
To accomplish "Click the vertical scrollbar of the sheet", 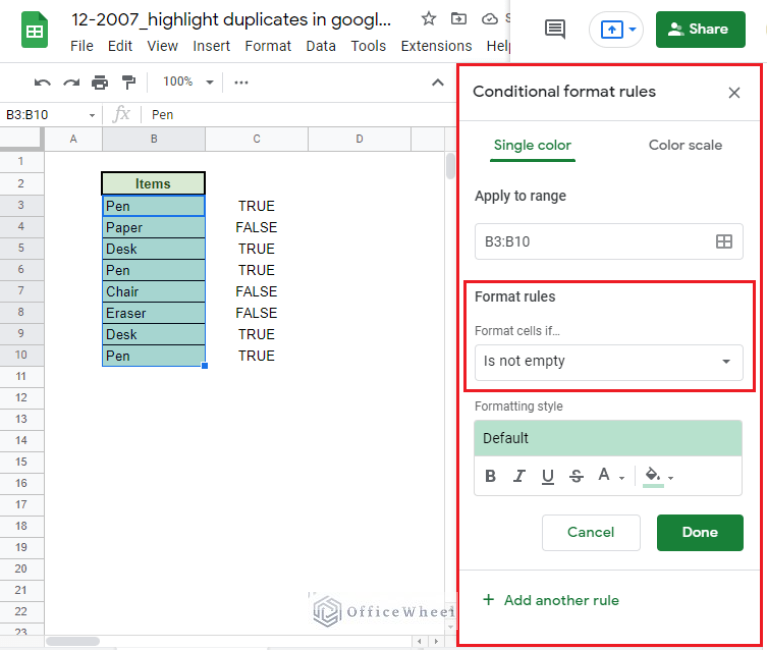I will [450, 166].
